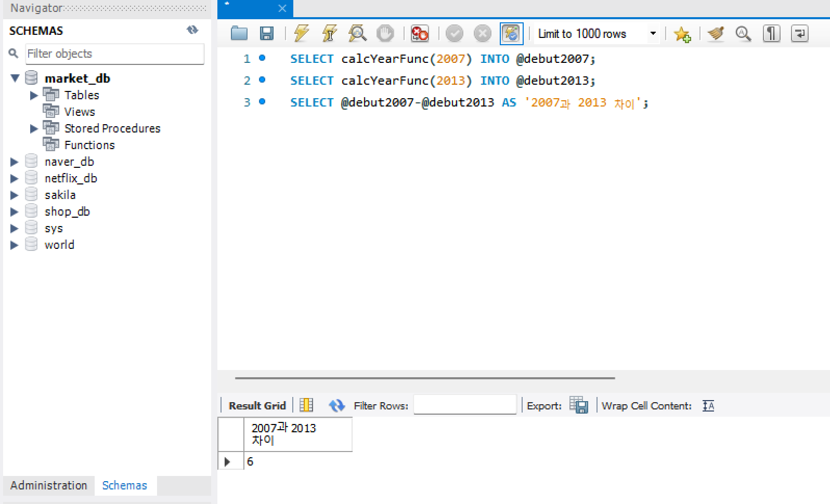Screen dimensions: 830x504
Task: Expand shop_db schema arrow
Action: tap(15, 211)
